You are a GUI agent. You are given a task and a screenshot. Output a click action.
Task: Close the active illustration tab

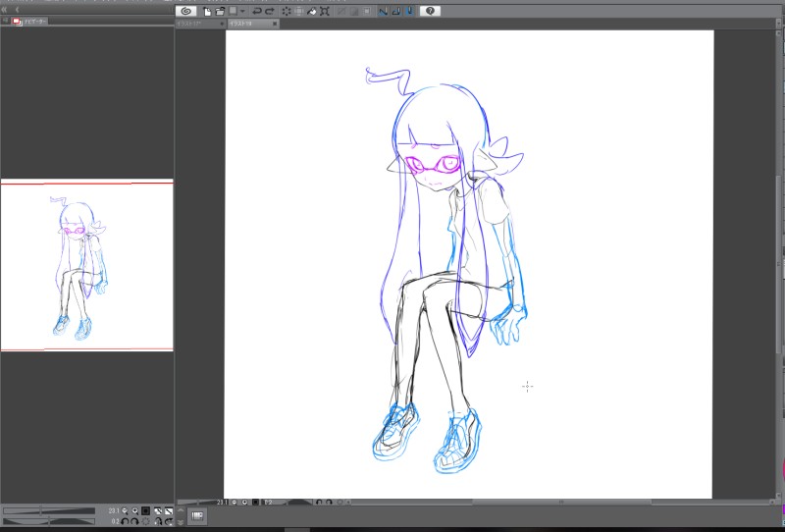[x=276, y=23]
